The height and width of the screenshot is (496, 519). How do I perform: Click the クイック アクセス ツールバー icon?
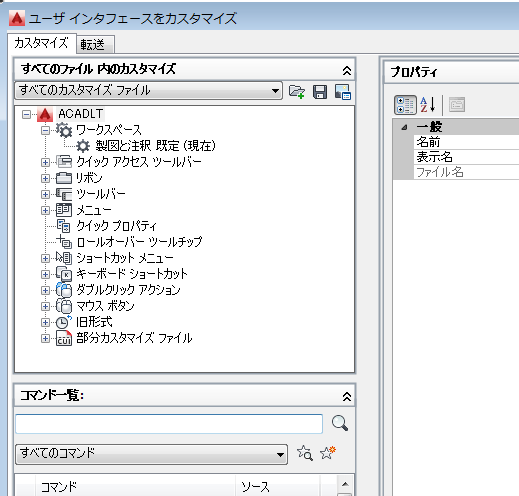click(x=64, y=162)
